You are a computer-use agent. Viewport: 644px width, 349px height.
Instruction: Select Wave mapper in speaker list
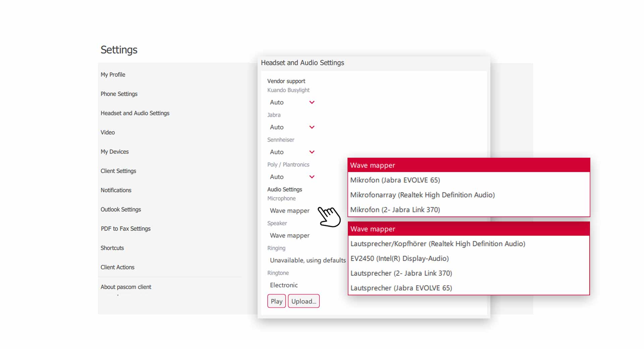pyautogui.click(x=469, y=229)
